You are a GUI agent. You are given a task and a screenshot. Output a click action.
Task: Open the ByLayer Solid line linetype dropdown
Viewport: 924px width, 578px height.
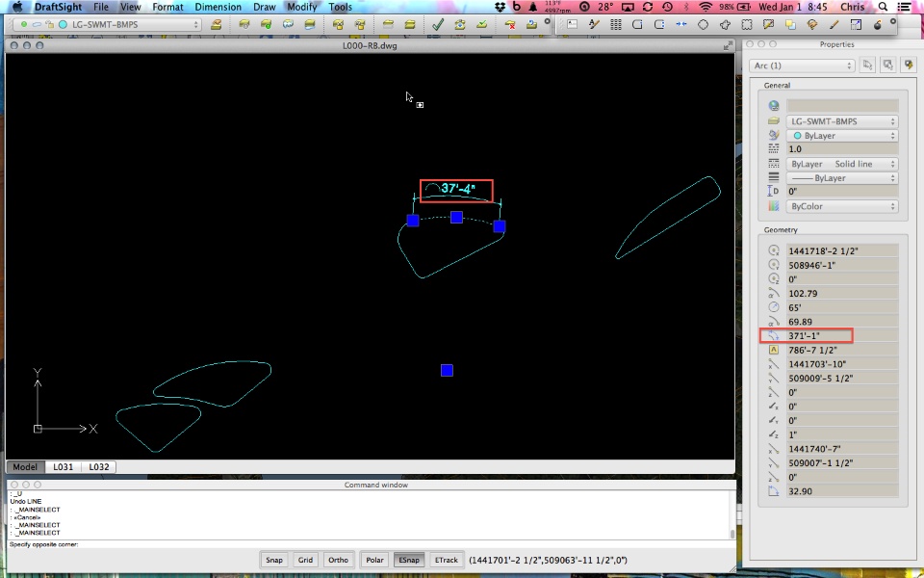click(x=842, y=164)
